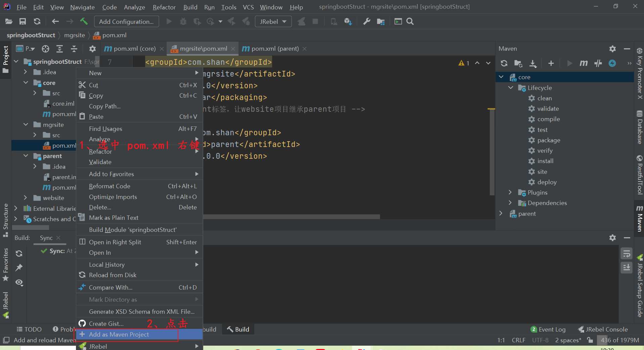Image resolution: width=644 pixels, height=350 pixels.
Task: Click the green Build hammer icon
Action: click(x=84, y=21)
